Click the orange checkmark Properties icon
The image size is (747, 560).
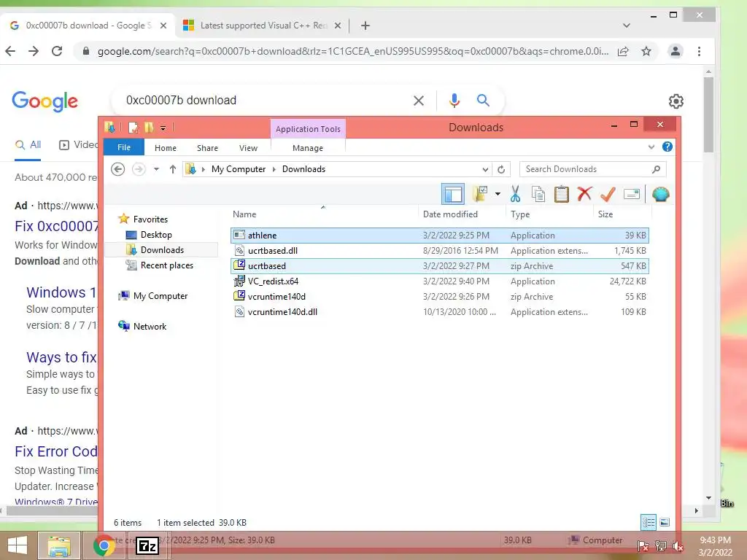608,194
